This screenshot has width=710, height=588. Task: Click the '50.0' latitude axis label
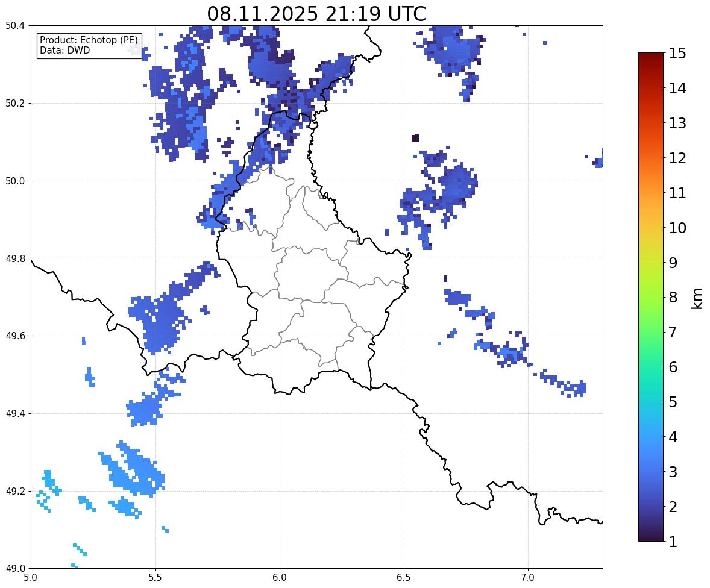[x=15, y=181]
